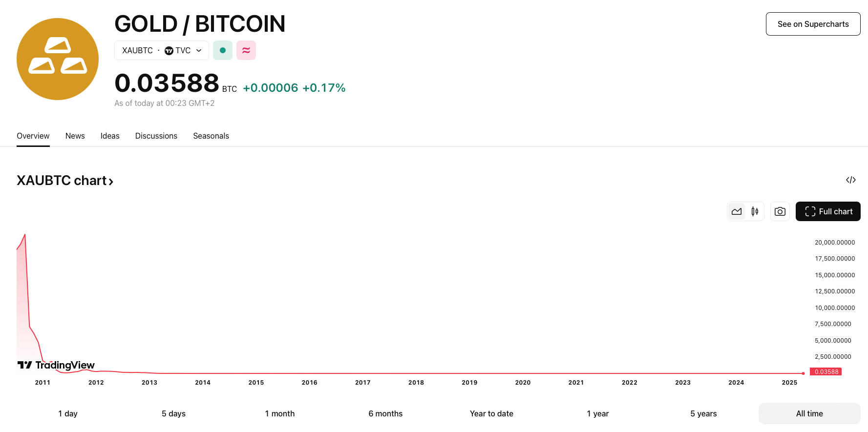
Task: Switch to area chart style
Action: pyautogui.click(x=737, y=211)
